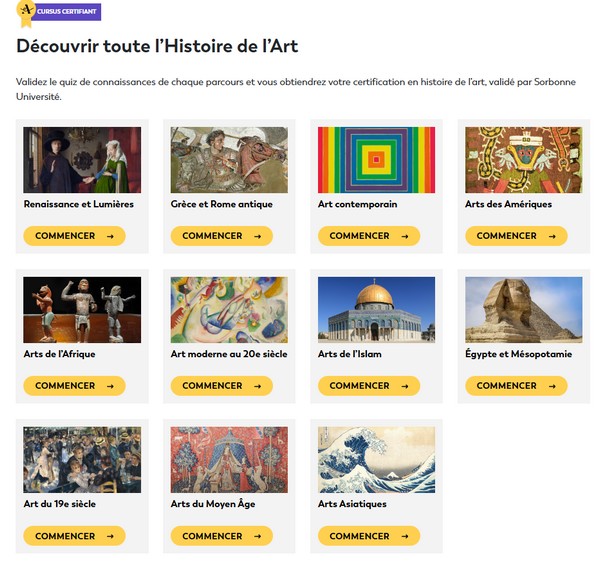Click Commencer under Arts de l'Islam

point(369,386)
